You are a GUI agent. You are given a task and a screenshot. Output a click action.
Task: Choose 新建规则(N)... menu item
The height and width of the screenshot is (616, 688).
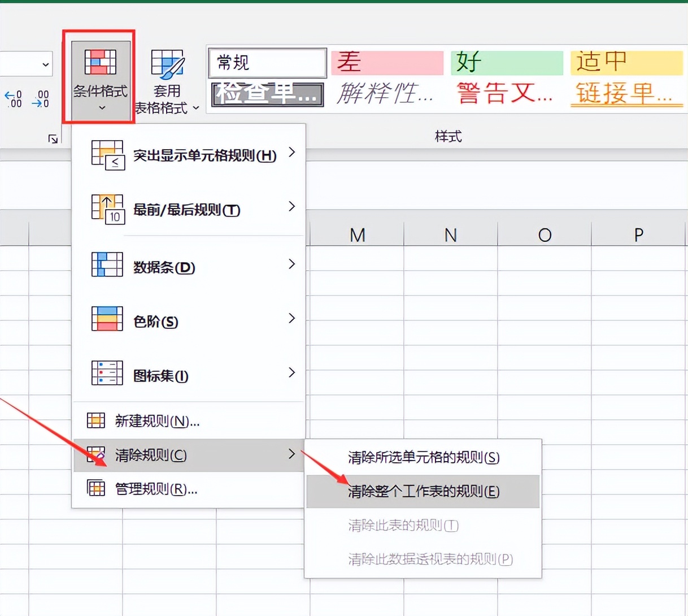pos(189,420)
